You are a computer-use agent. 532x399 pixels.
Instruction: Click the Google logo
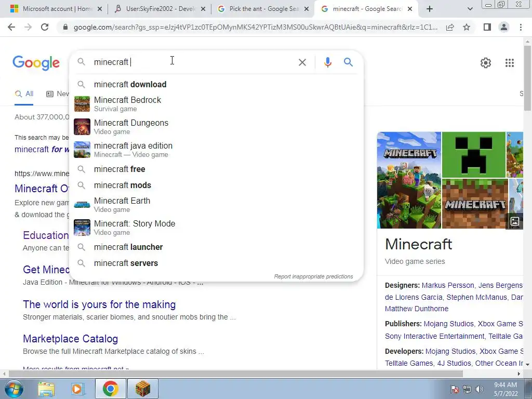[36, 63]
